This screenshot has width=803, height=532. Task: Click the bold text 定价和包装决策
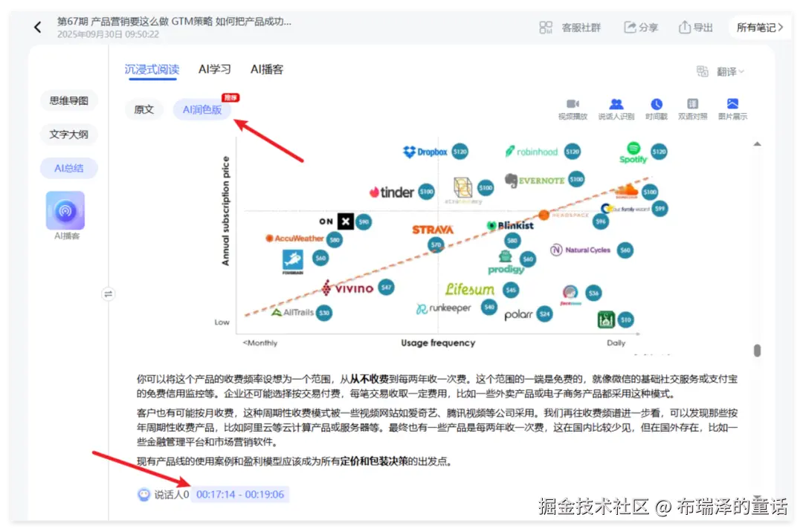[x=374, y=461]
